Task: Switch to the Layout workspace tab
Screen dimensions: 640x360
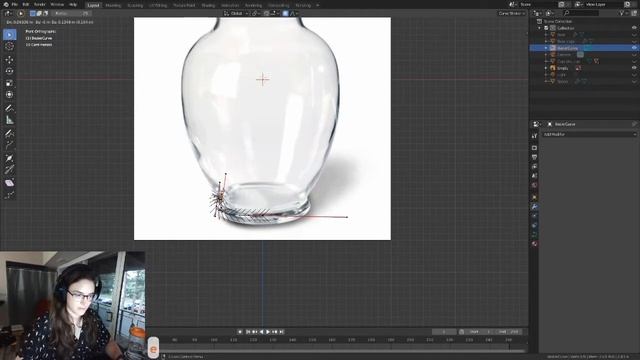Action: click(93, 5)
